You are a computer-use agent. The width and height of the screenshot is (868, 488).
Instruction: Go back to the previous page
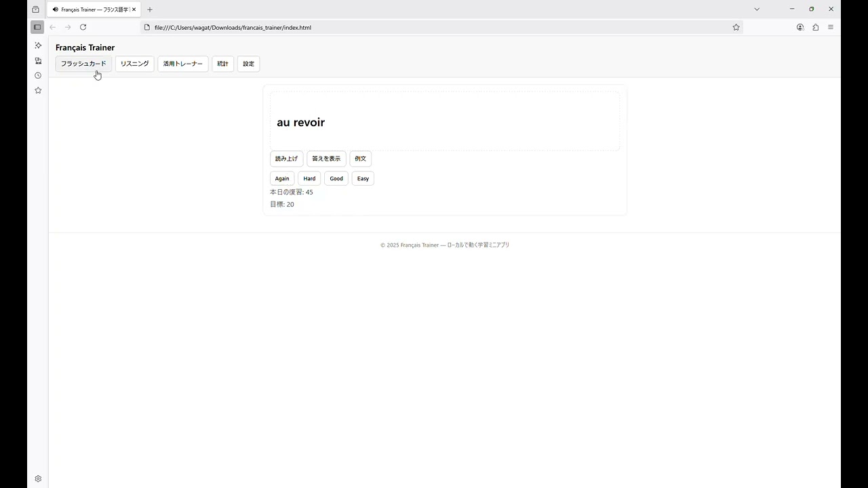[52, 27]
